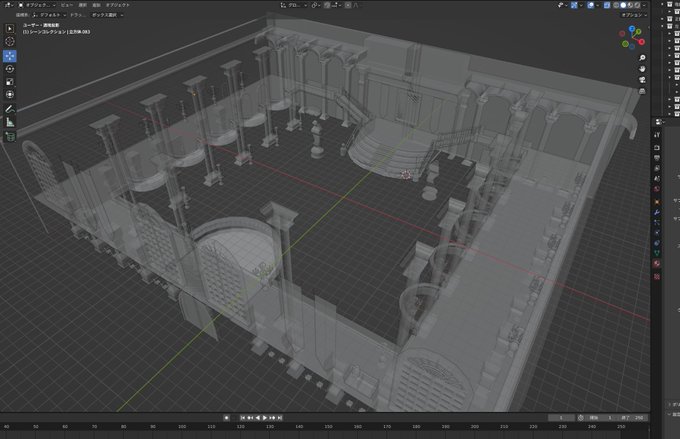Image resolution: width=680 pixels, height=439 pixels.
Task: Open the 追加 menu
Action: (96, 5)
